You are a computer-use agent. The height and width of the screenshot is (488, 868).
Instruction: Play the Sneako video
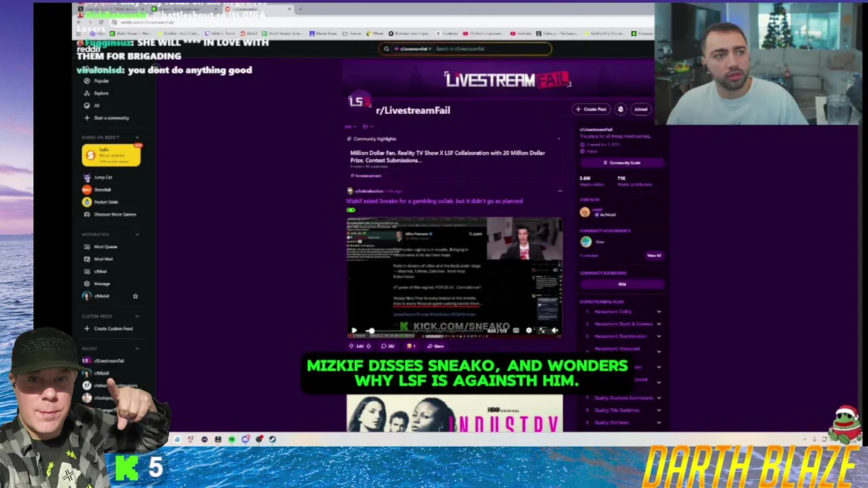[354, 331]
